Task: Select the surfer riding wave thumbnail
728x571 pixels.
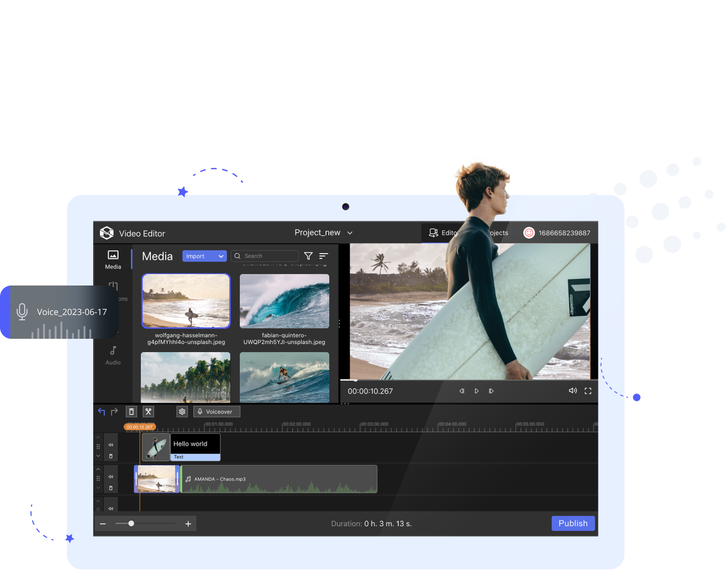Action: click(x=285, y=377)
